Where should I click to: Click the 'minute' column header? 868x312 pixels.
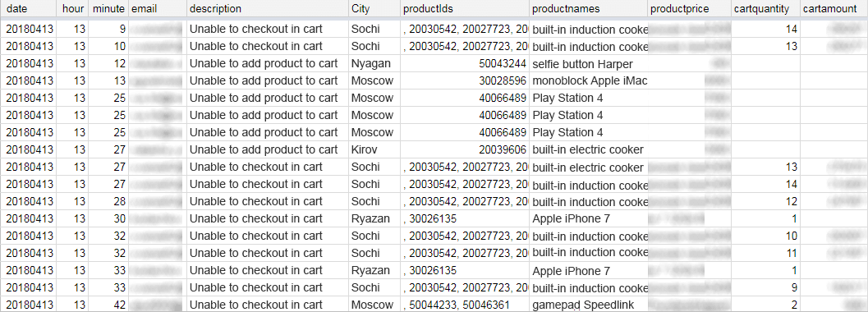[x=108, y=9]
